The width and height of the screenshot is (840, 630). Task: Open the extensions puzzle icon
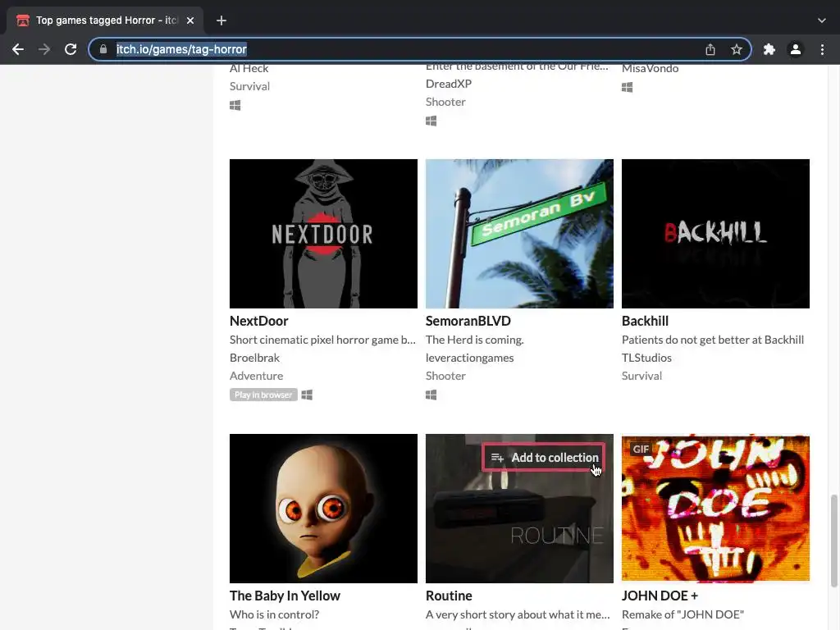pyautogui.click(x=769, y=49)
